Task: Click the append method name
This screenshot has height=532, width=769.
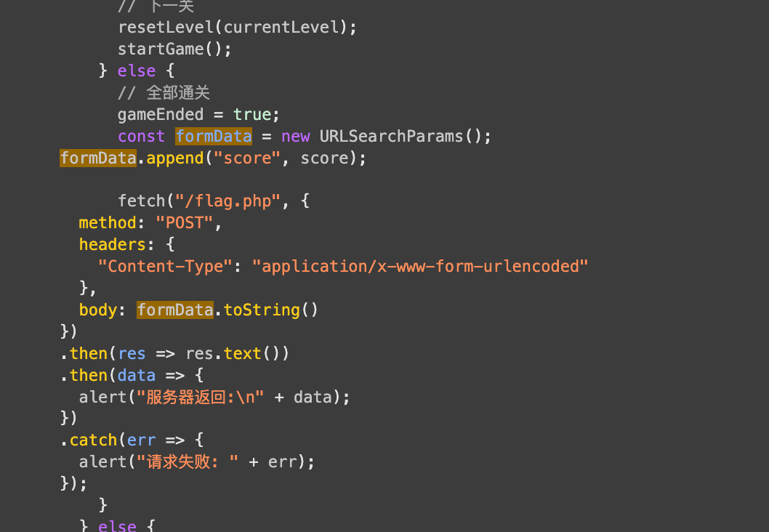Action: click(175, 158)
